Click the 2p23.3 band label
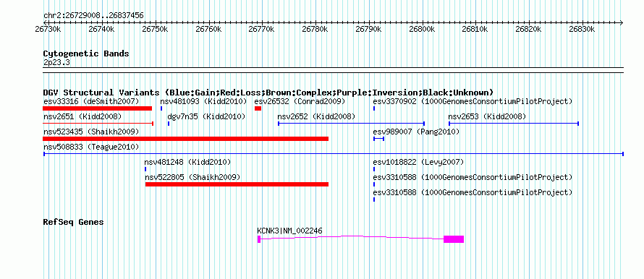The image size is (644, 279). (56, 62)
